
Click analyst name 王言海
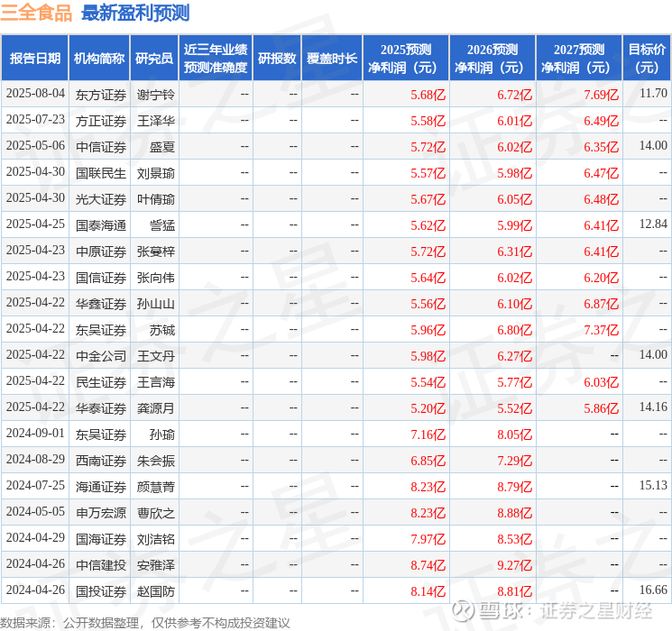pos(156,382)
